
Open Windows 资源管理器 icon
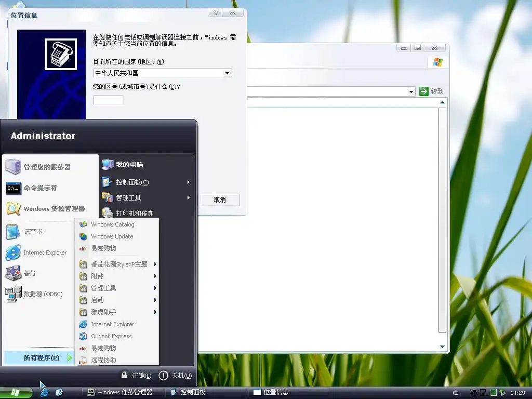tap(13, 209)
